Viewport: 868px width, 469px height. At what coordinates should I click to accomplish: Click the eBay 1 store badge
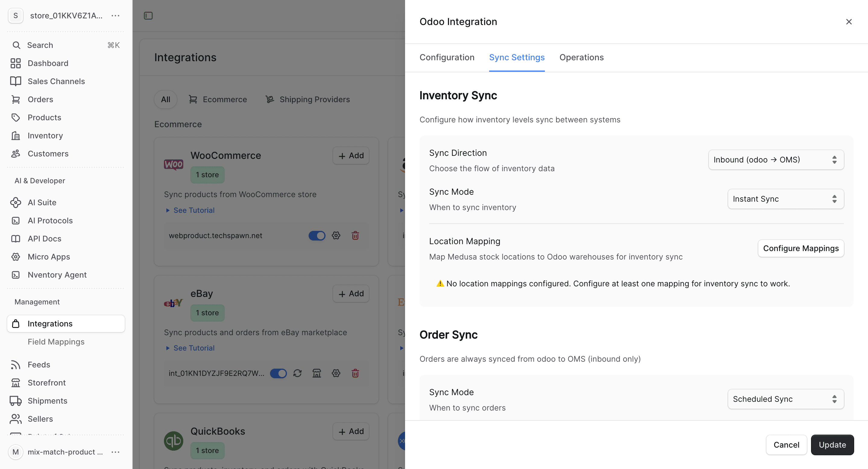tap(207, 313)
